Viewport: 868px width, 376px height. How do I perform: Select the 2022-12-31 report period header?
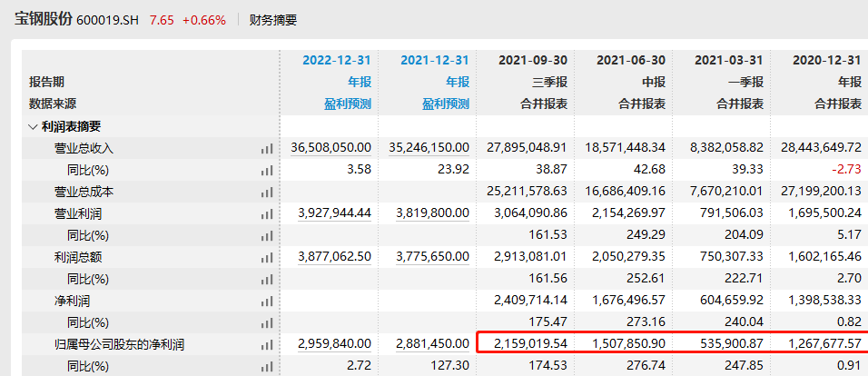[x=337, y=60]
